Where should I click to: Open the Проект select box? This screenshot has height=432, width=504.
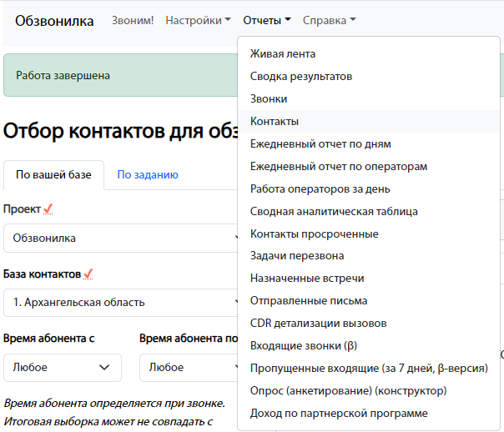[x=121, y=238]
